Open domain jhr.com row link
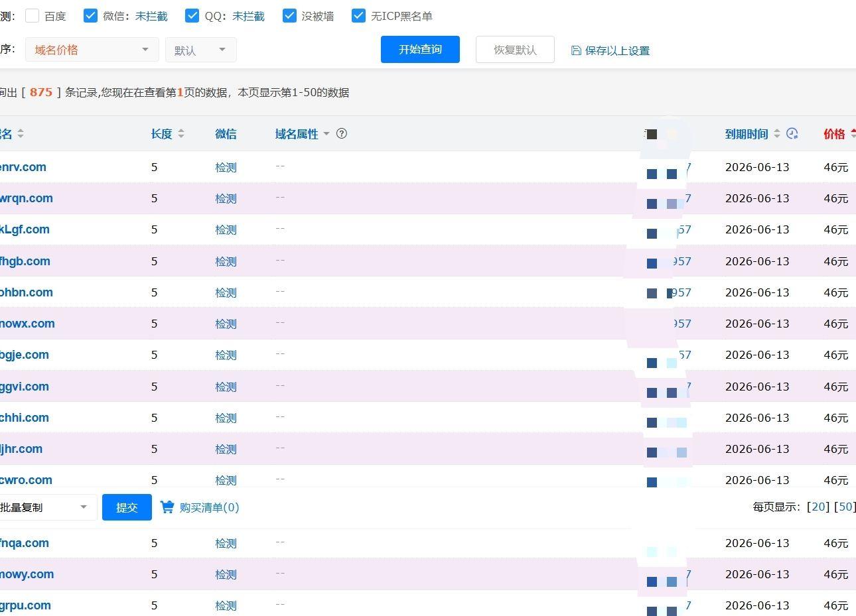This screenshot has width=856, height=616. 21,449
